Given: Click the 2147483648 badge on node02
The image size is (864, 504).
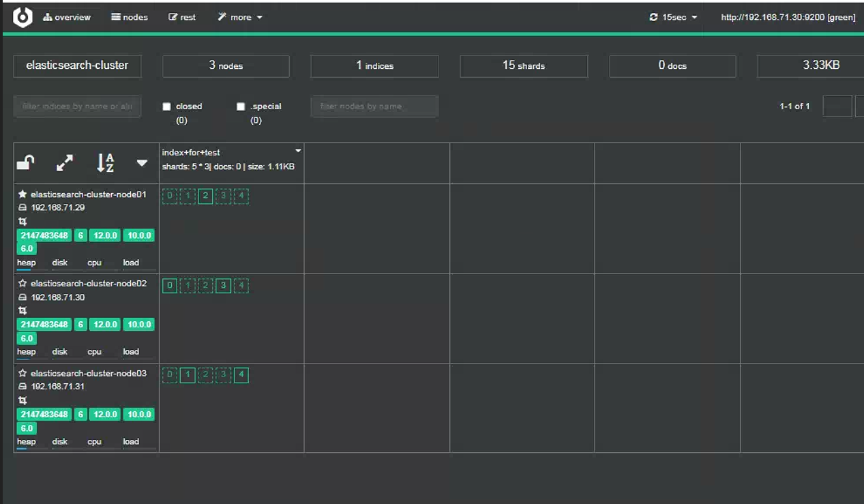Looking at the screenshot, I should coord(44,325).
